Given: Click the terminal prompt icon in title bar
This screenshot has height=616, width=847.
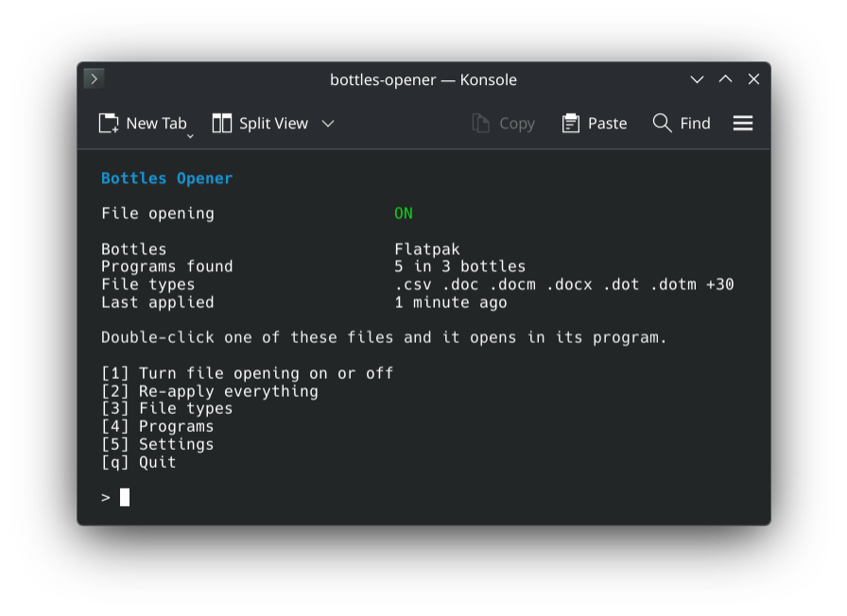Looking at the screenshot, I should coord(94,78).
